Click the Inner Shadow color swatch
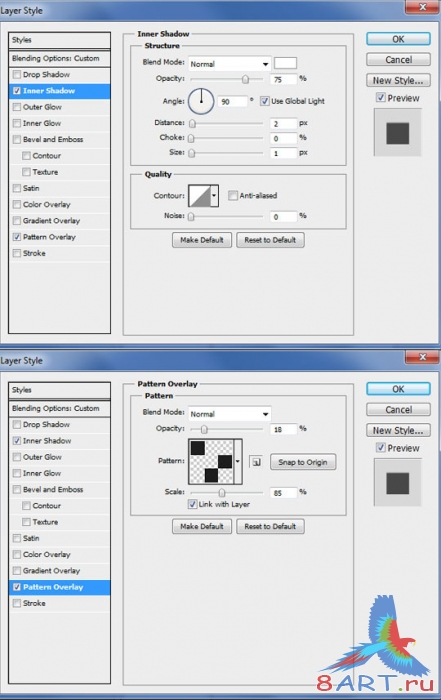This screenshot has height=700, width=441. tap(285, 63)
